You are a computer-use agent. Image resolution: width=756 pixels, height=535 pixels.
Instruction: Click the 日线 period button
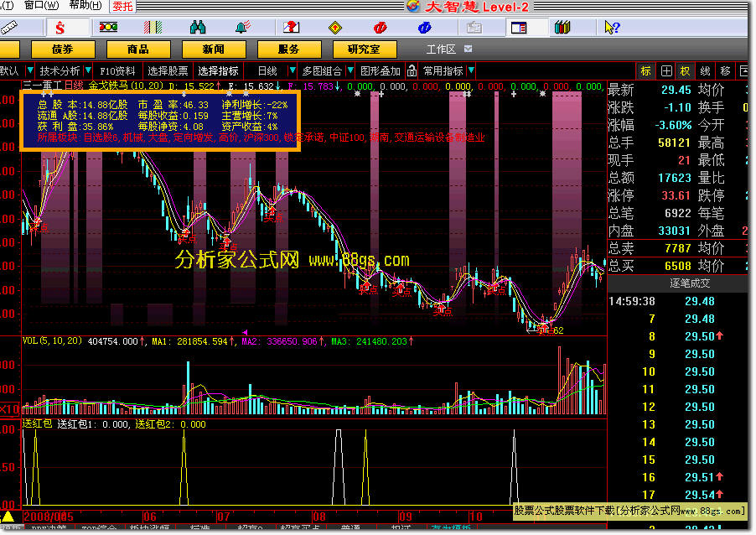[x=267, y=71]
